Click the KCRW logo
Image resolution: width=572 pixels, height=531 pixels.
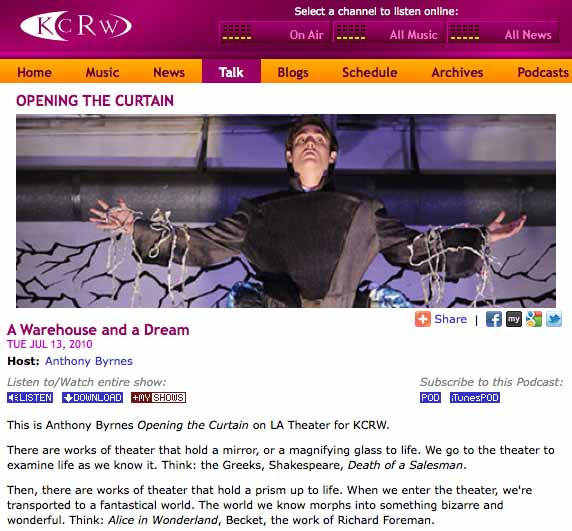(x=76, y=26)
